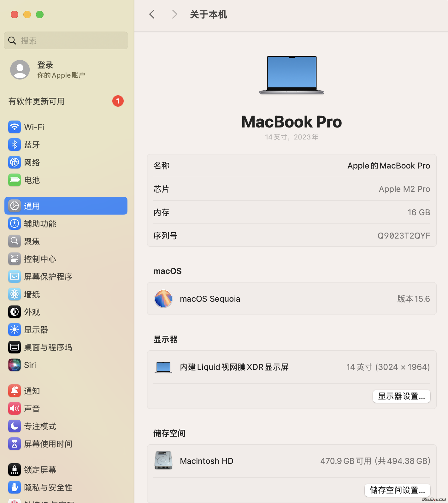This screenshot has width=448, height=503.
Task: Click the display resolution 14 英寸 (3024 × 1964)
Action: tap(388, 367)
